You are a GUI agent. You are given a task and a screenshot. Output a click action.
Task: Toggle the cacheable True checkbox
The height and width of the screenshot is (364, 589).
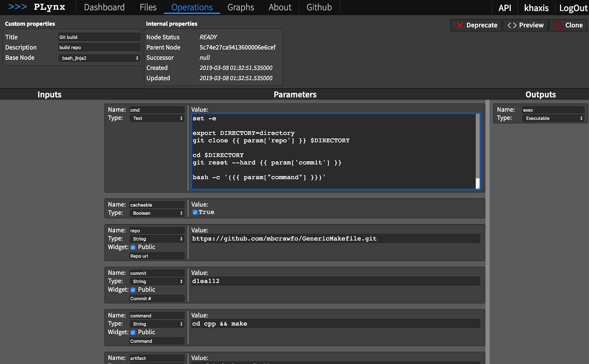tap(195, 212)
